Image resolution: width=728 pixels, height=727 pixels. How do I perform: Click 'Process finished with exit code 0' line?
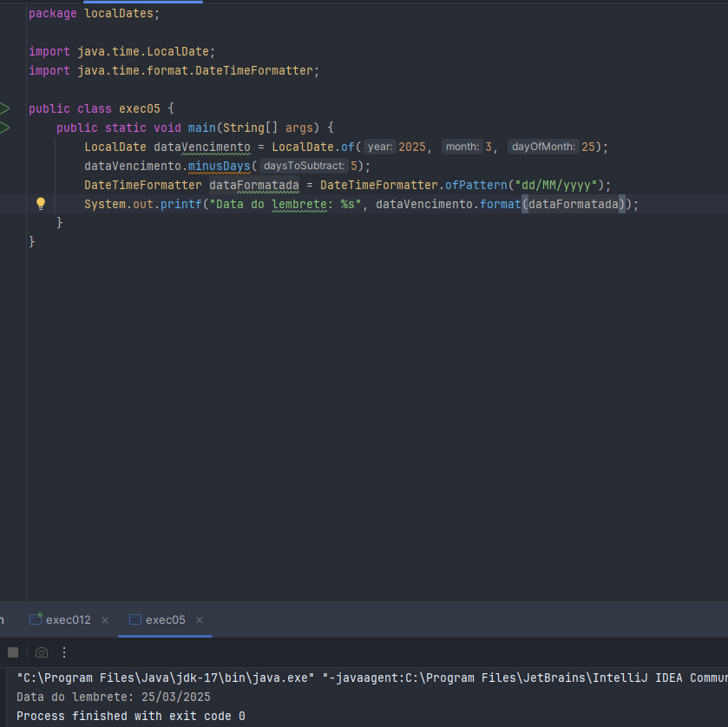tap(130, 716)
